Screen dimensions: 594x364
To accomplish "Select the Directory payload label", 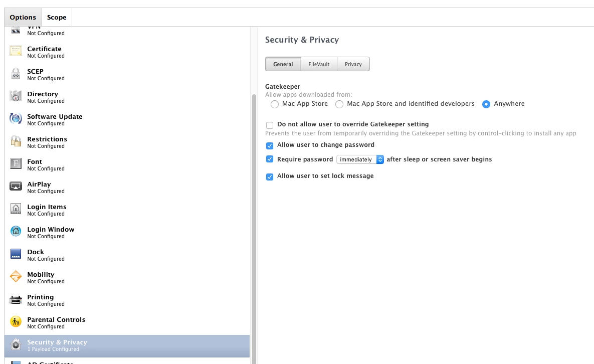I will [x=43, y=94].
